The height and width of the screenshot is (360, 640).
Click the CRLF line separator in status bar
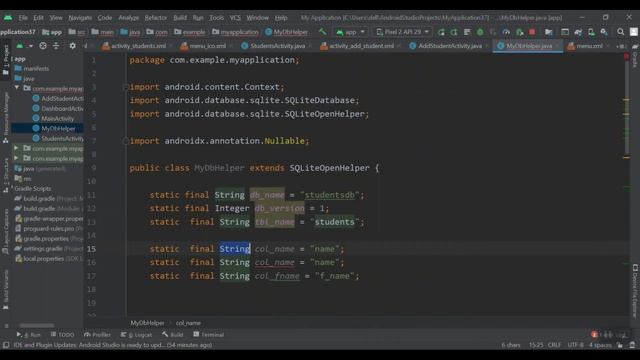(x=554, y=345)
